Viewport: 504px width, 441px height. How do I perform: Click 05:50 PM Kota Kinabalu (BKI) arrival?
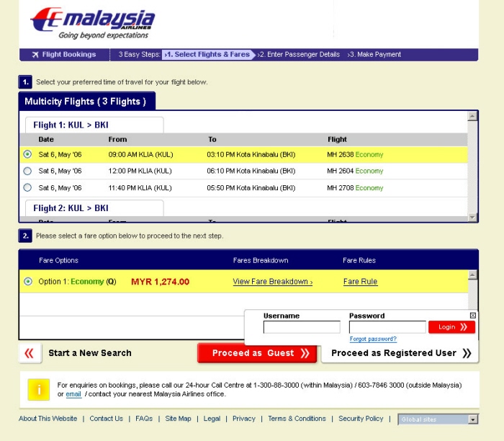[x=251, y=188]
